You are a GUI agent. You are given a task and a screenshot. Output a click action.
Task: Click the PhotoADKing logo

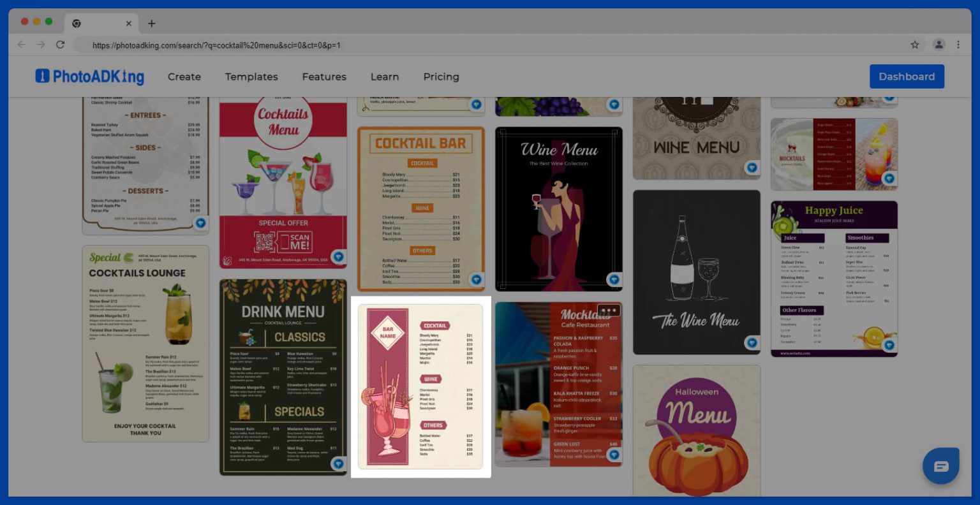(x=90, y=77)
